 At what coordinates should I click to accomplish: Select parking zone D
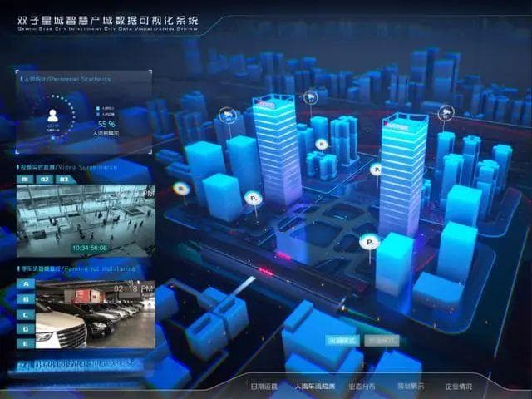click(26, 329)
